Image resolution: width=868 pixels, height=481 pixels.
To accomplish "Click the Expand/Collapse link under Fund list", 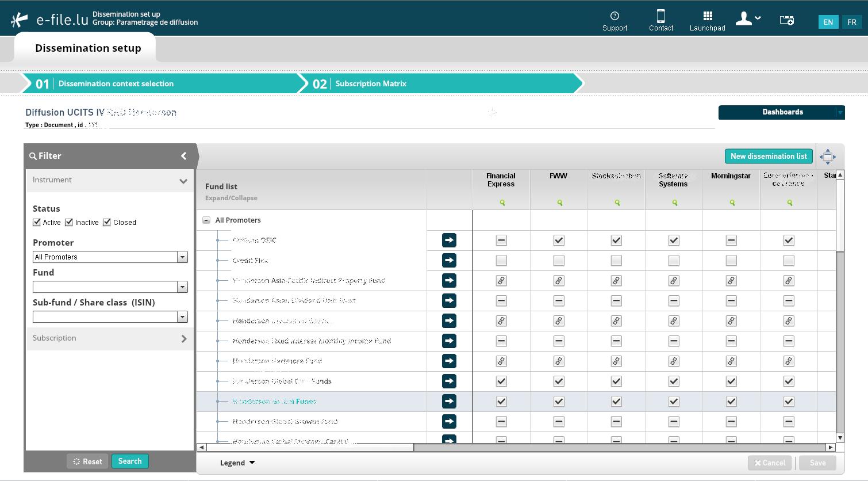I will (231, 198).
